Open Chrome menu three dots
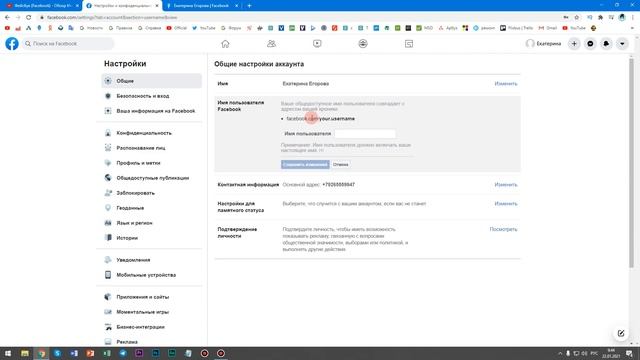 point(633,18)
